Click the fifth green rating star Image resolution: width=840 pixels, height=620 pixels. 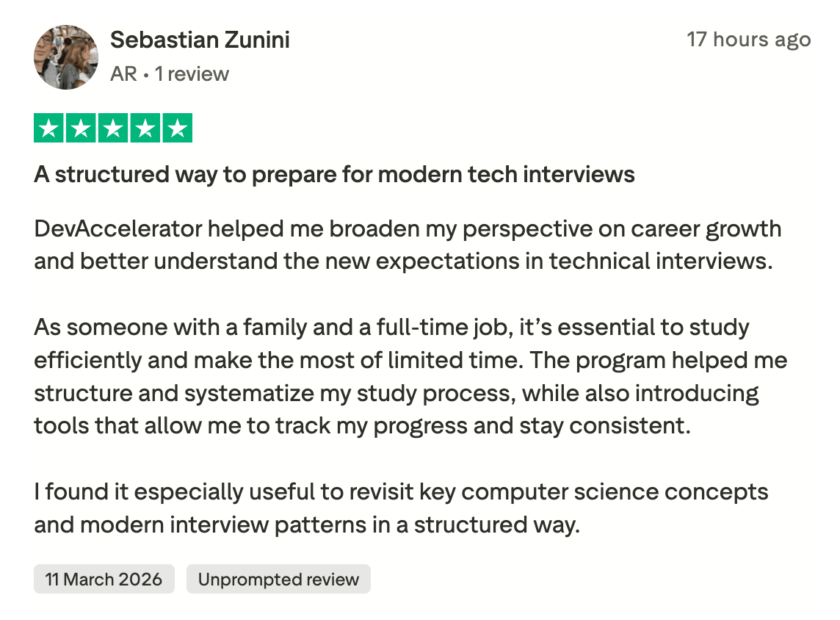tap(177, 129)
